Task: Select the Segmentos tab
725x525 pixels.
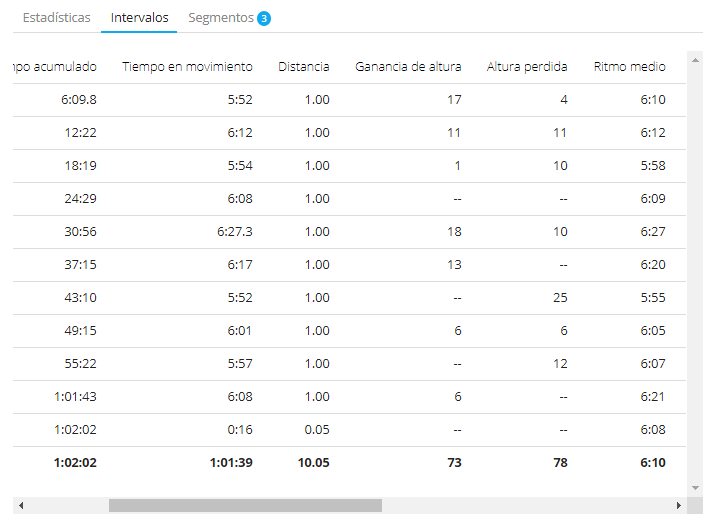Action: pos(220,18)
